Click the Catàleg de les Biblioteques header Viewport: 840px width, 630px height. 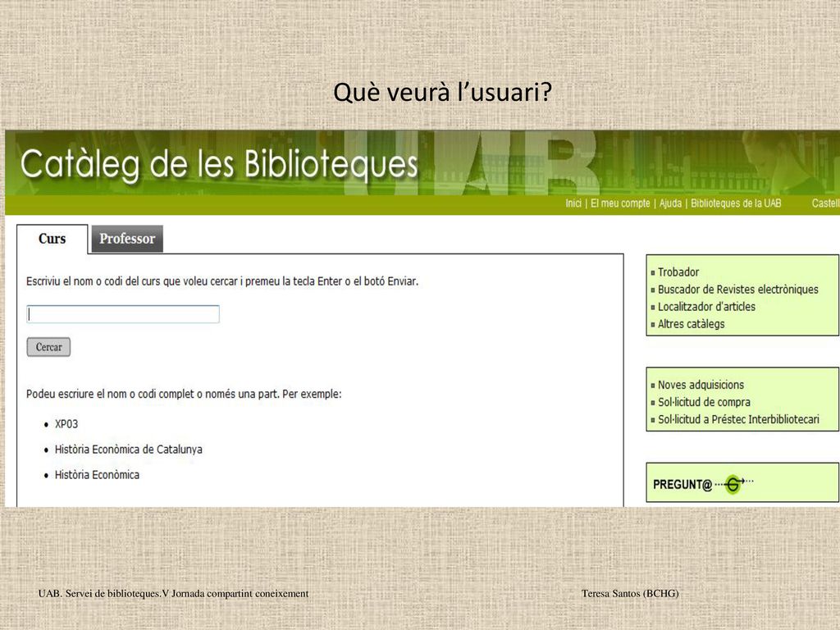coord(219,164)
